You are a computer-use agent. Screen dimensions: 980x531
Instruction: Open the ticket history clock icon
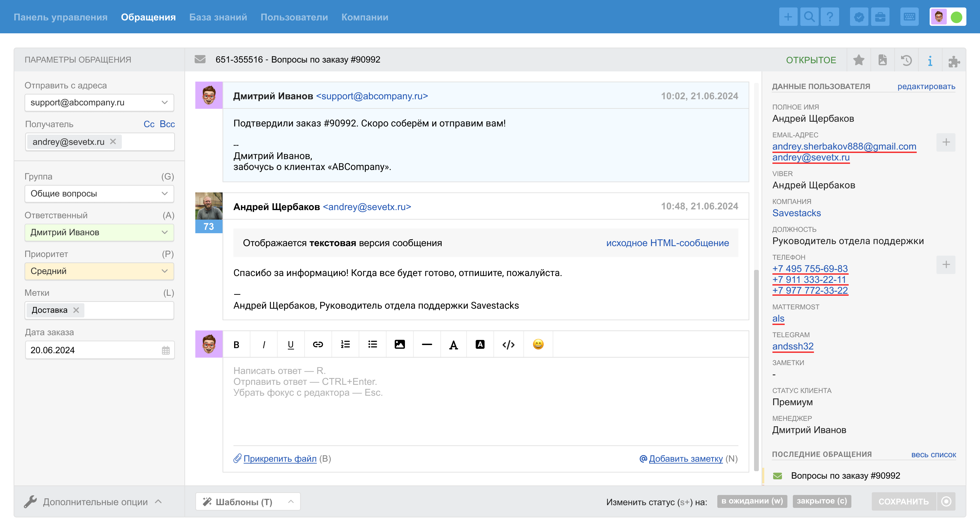coord(906,60)
